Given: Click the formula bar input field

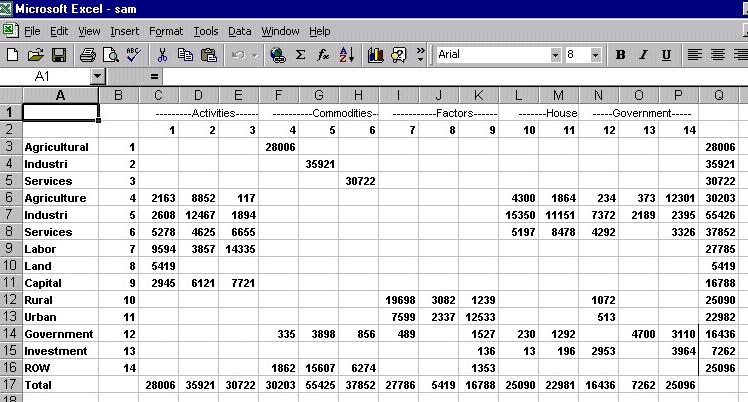Looking at the screenshot, I should [x=450, y=76].
